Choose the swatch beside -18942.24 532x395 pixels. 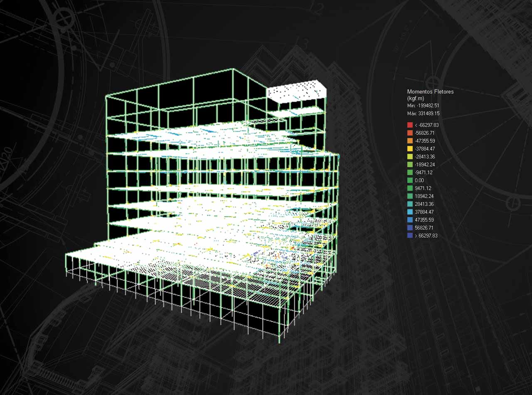point(410,165)
